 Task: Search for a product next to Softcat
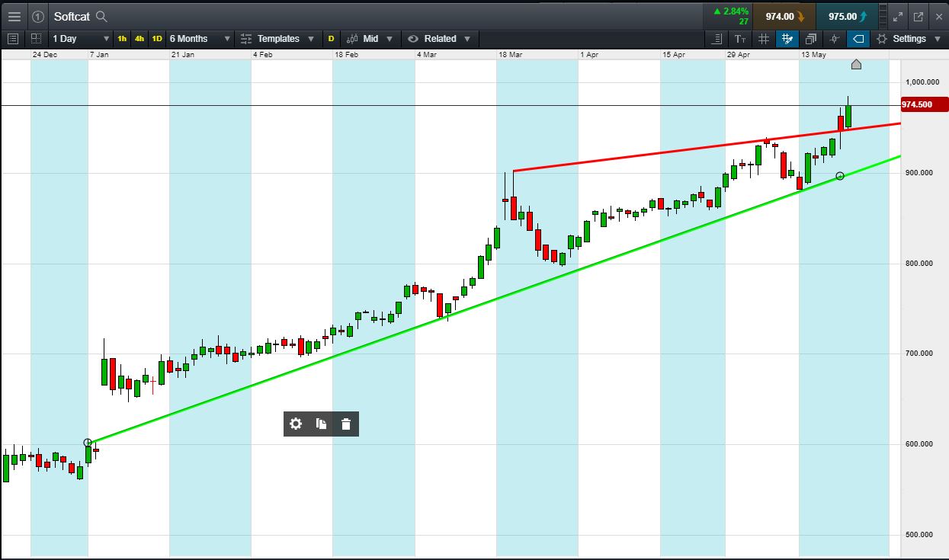[101, 16]
